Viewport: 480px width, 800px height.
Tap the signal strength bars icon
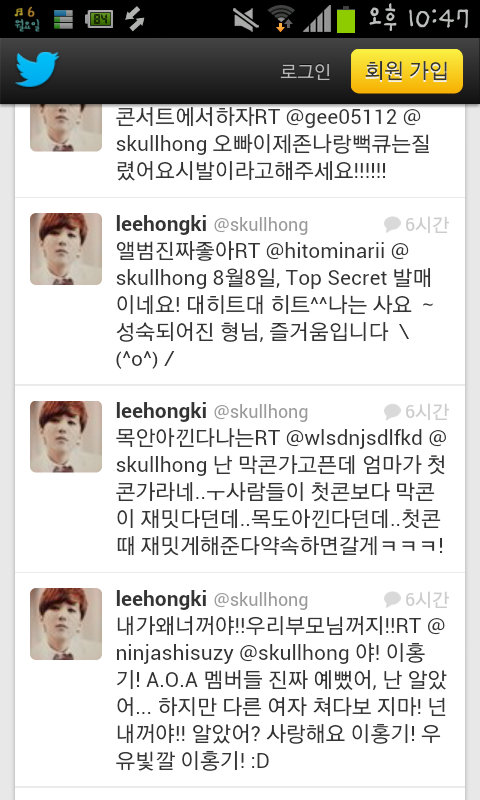click(317, 20)
